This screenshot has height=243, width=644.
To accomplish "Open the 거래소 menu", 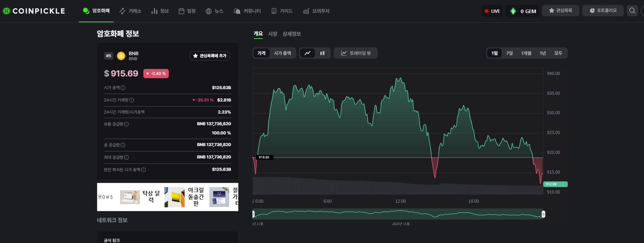I will (130, 11).
